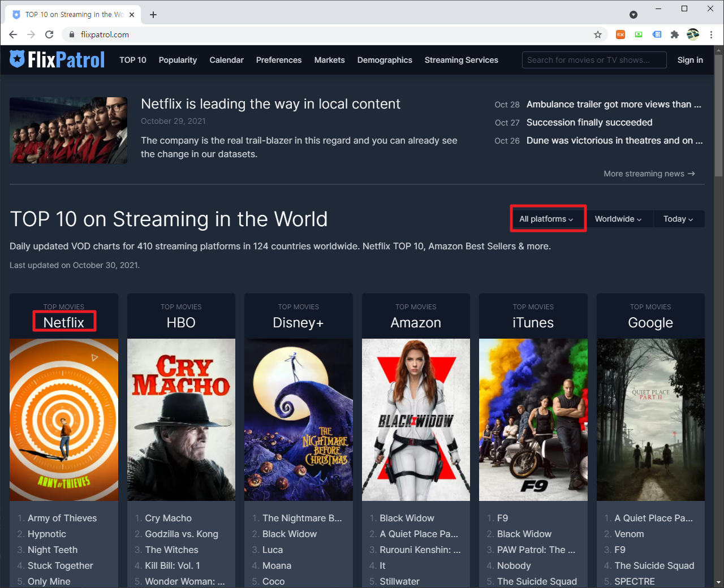Open Markets menu item

330,60
